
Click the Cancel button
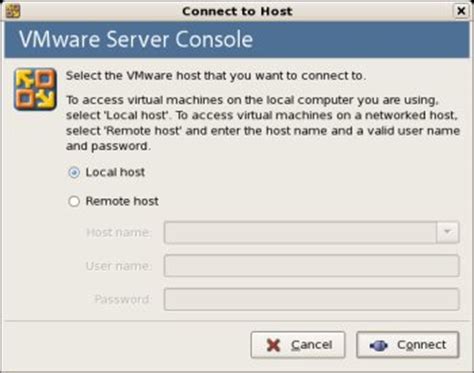click(298, 345)
